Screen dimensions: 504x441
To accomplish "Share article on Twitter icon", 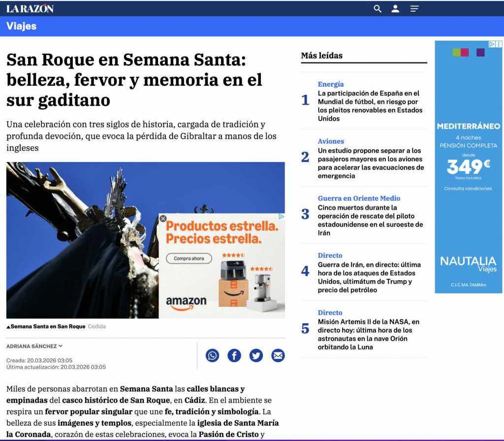I will tap(256, 355).
